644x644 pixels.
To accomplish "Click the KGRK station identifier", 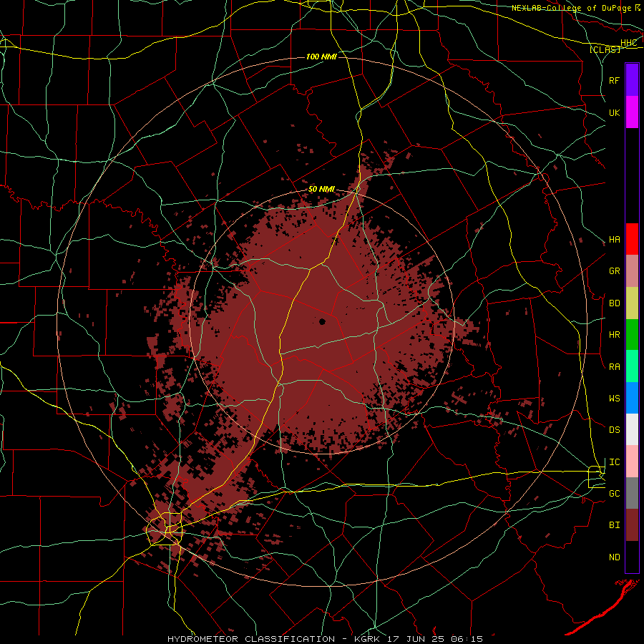I will coord(368,639).
